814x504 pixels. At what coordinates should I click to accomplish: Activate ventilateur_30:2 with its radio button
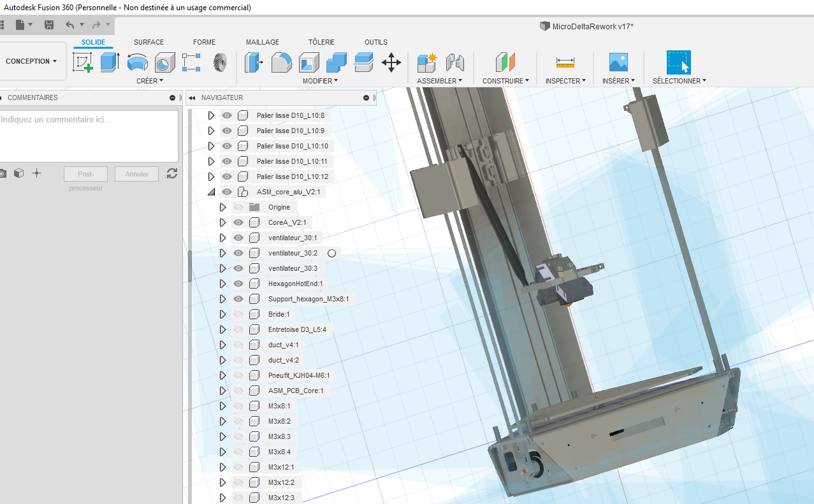point(331,253)
